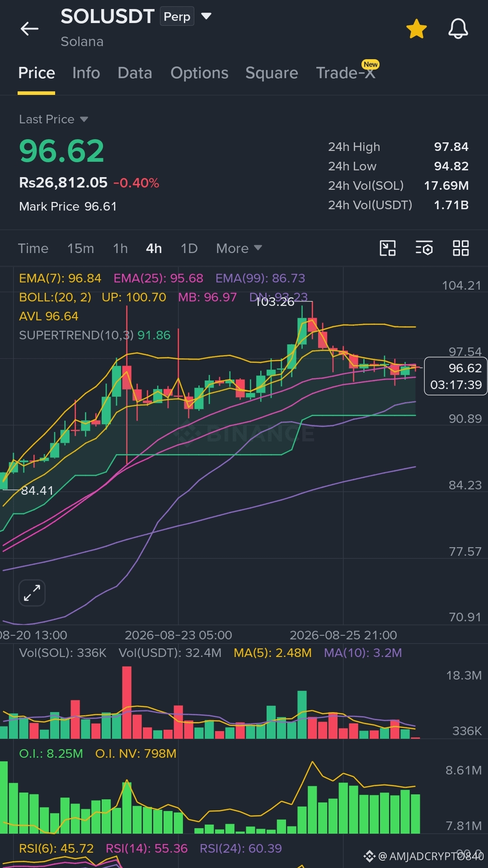Tap the EMA(99): 86.73 indicator label

point(260,278)
